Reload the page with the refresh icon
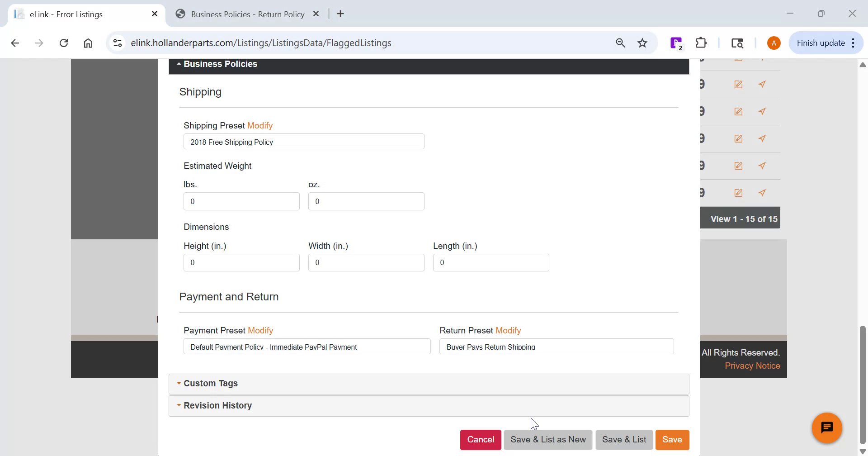The width and height of the screenshot is (868, 456). pos(64,43)
